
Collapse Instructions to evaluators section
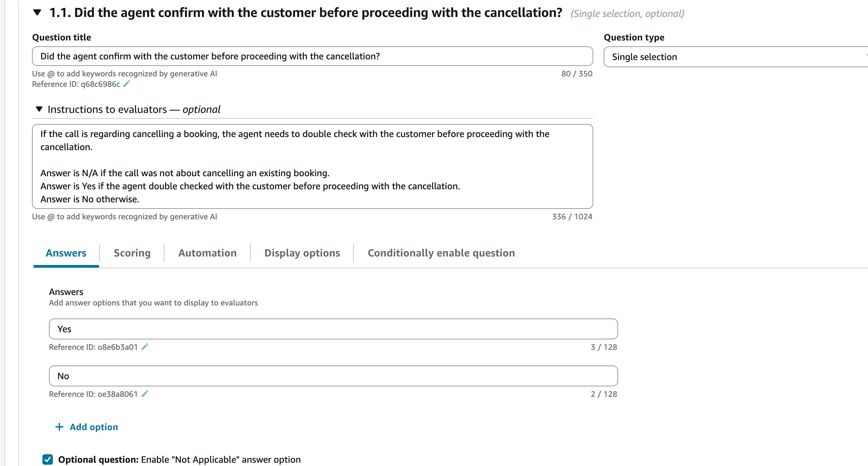coord(39,109)
